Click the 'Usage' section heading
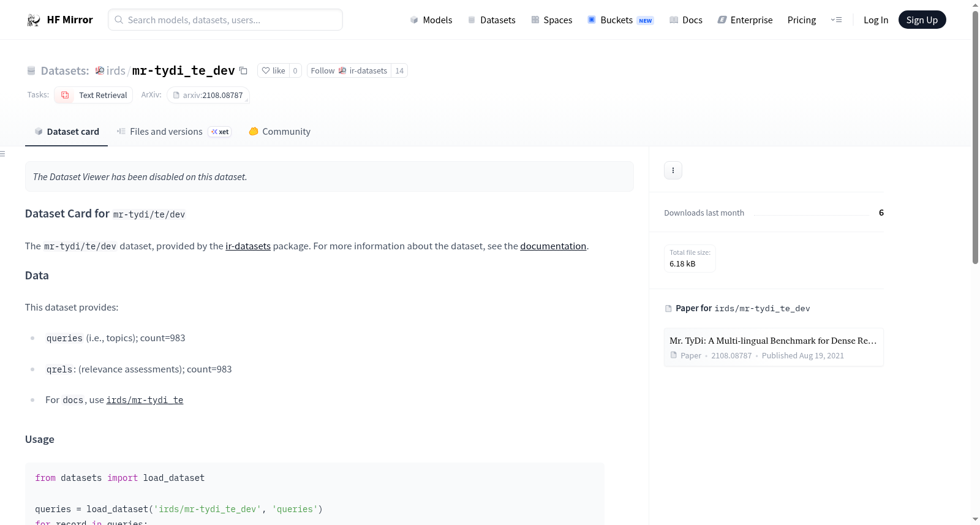The image size is (980, 525). (40, 439)
